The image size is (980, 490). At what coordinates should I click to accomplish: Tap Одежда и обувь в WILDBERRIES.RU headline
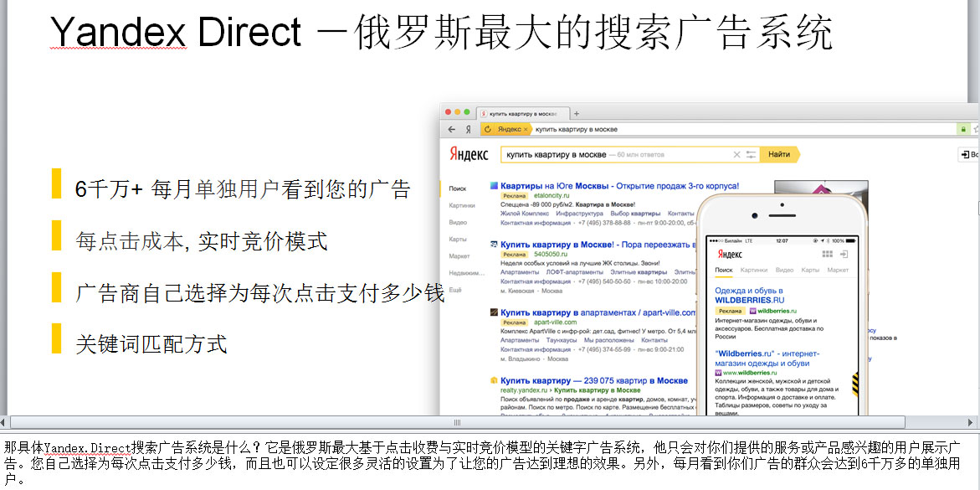coord(749,296)
